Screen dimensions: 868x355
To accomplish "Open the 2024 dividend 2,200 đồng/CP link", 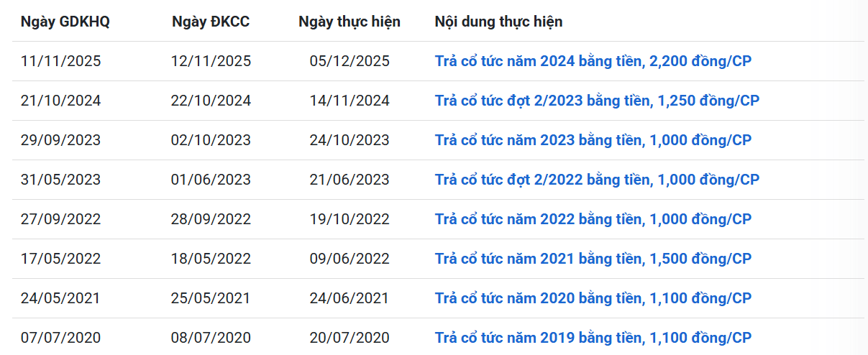I will coord(593,61).
